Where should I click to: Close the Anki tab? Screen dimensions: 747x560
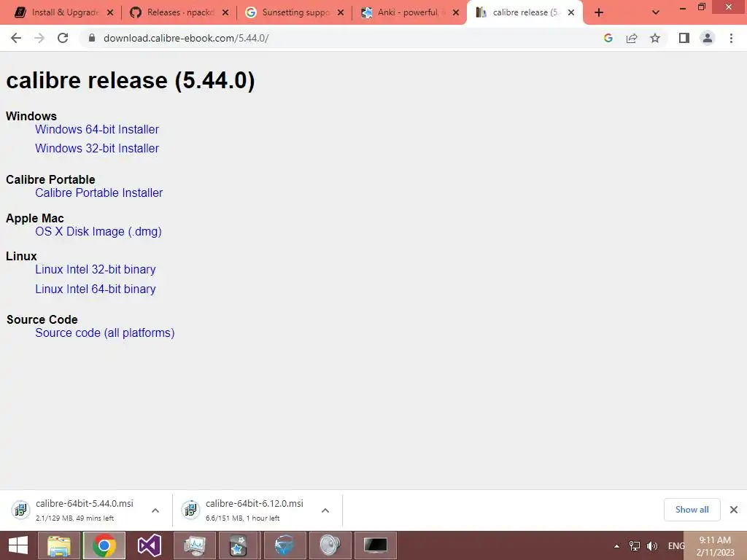point(456,12)
